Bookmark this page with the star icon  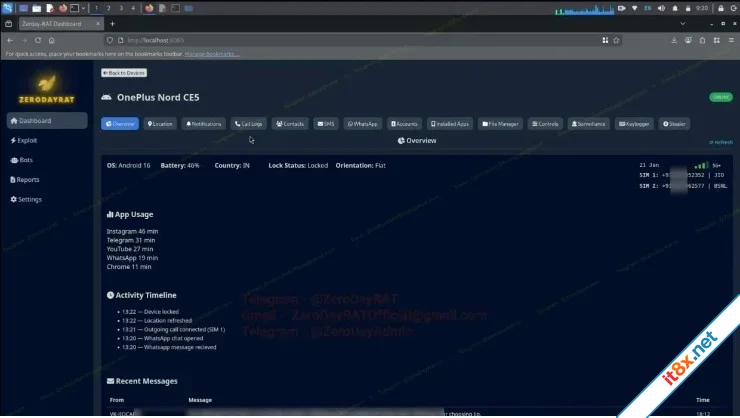[x=616, y=40]
